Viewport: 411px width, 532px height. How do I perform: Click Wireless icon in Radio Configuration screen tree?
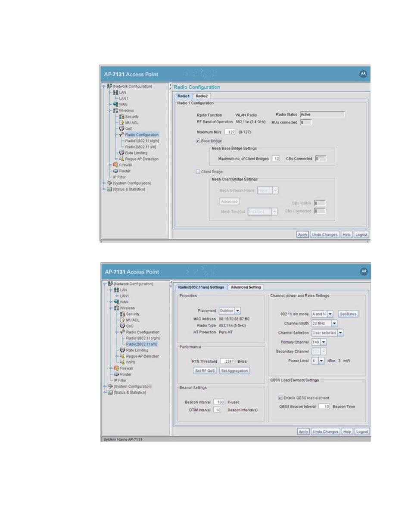tap(115, 110)
